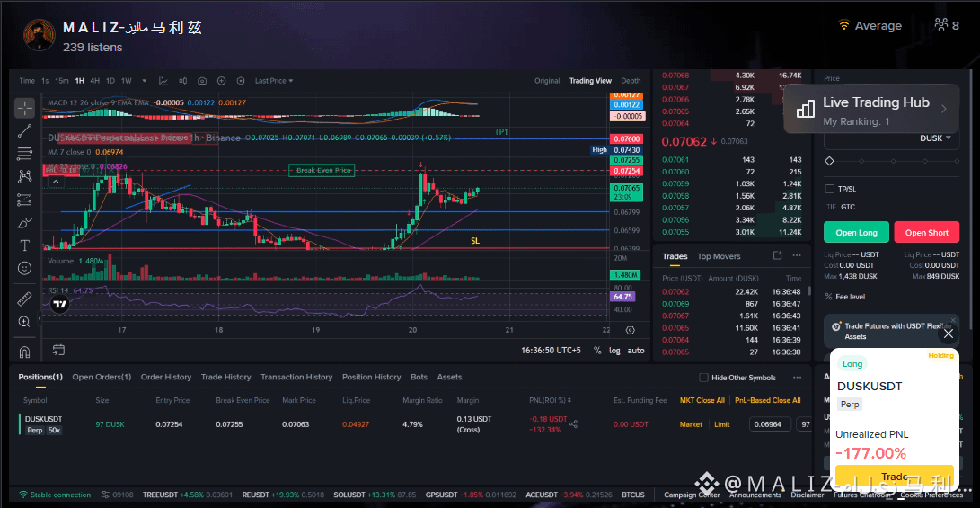Select the XABCD pattern tool

(24, 176)
